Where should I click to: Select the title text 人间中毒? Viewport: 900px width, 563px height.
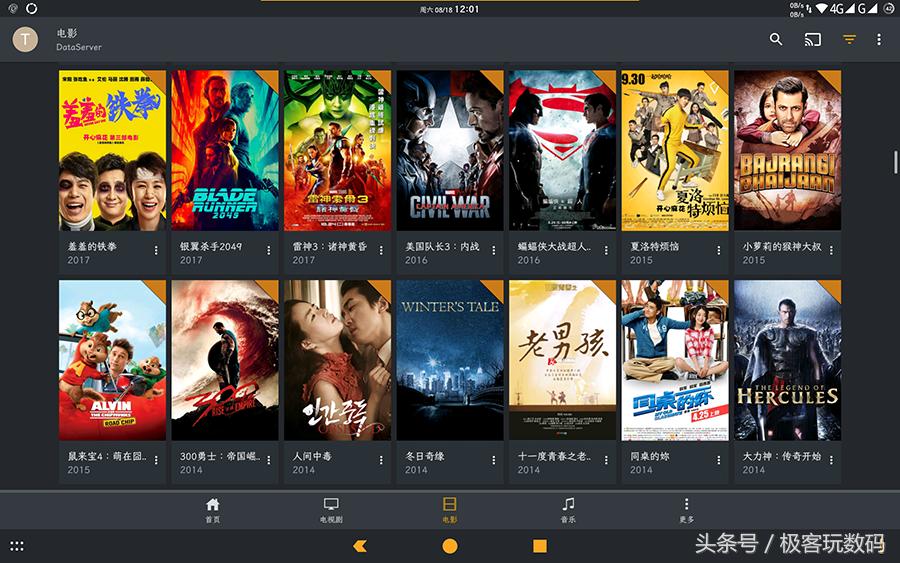(x=312, y=456)
